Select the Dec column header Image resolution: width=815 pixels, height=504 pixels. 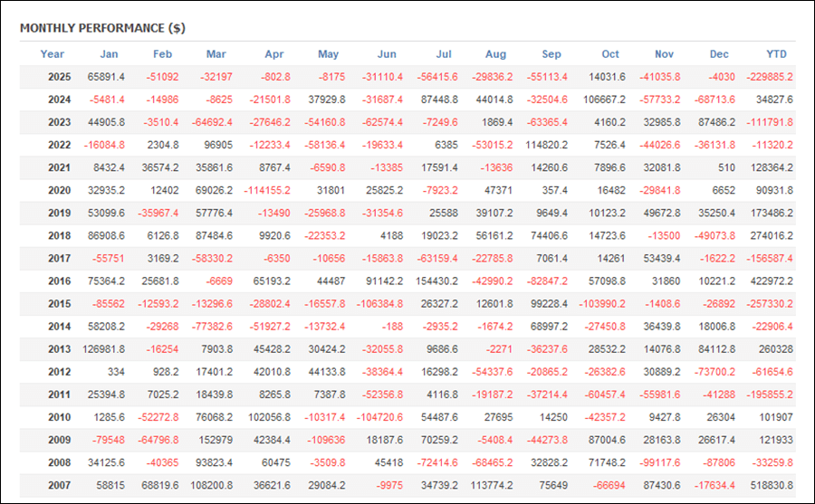point(719,54)
